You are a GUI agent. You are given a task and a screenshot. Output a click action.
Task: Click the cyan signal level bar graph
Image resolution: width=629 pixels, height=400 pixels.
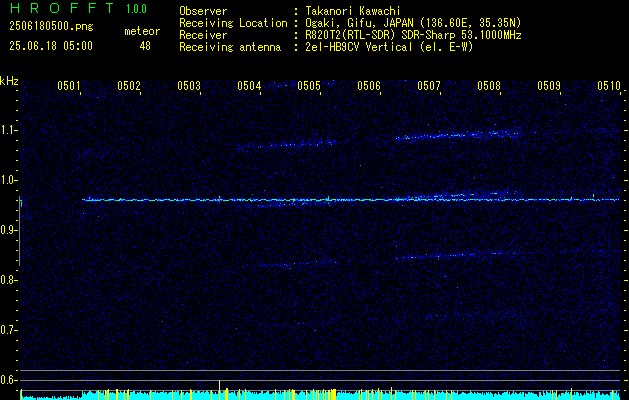point(321,394)
